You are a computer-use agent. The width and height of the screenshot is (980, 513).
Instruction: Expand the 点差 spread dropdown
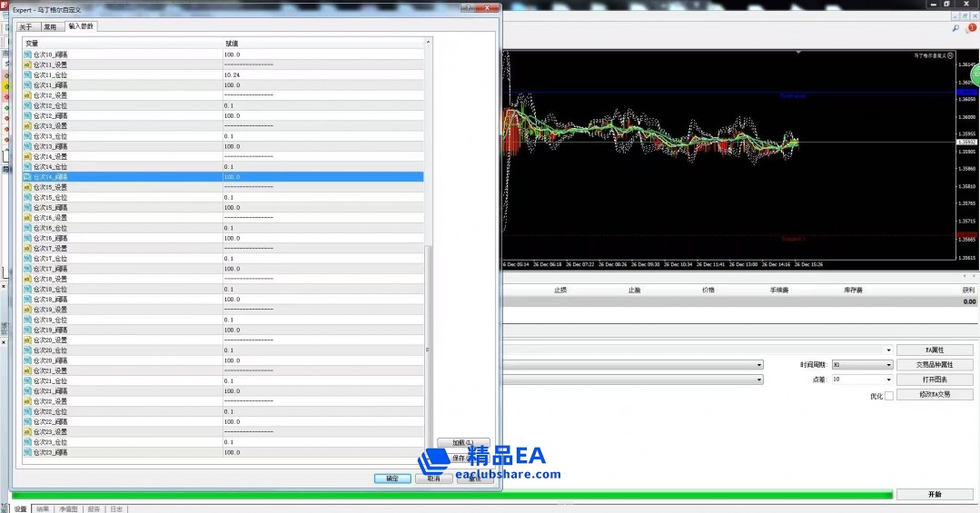click(862, 380)
